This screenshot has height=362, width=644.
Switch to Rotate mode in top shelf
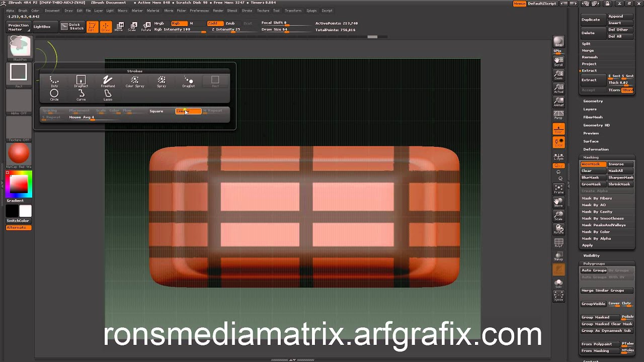point(146,27)
